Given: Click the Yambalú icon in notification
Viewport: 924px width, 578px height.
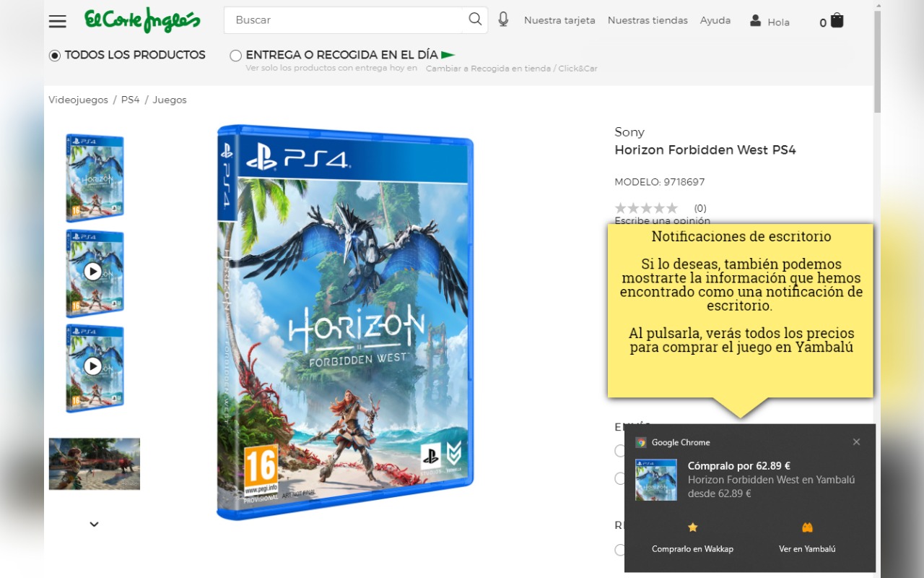Looking at the screenshot, I should pos(807,527).
